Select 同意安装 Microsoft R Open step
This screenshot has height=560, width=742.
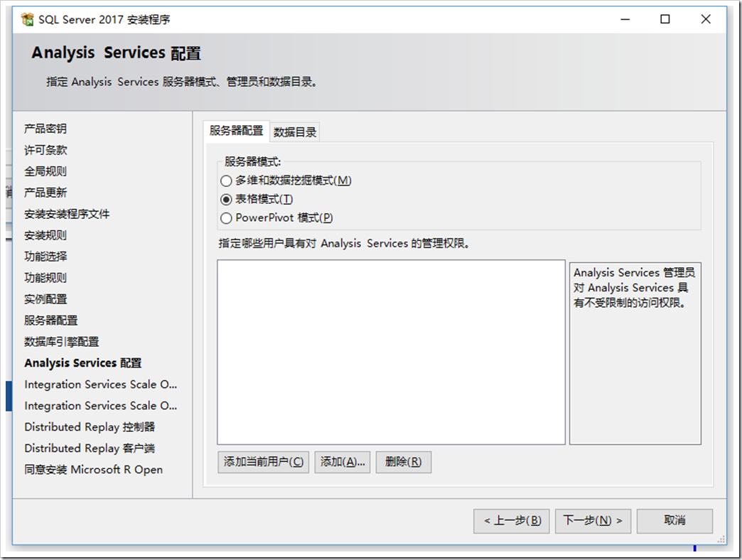coord(93,469)
